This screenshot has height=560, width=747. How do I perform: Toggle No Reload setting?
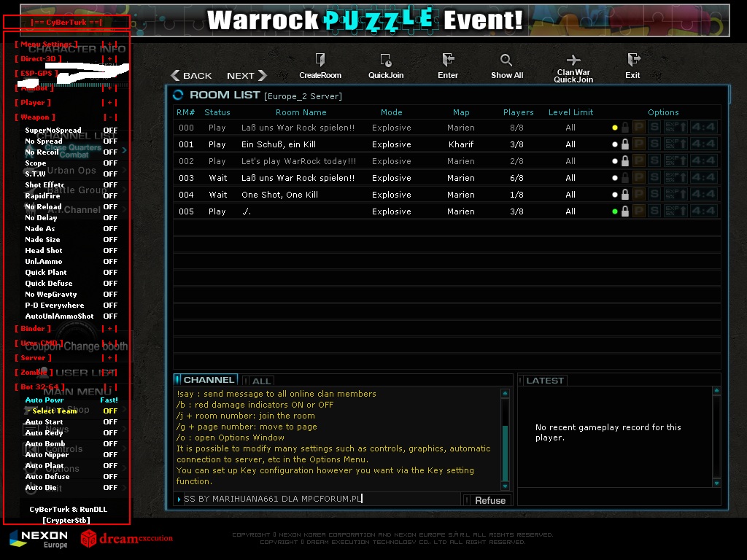click(71, 206)
